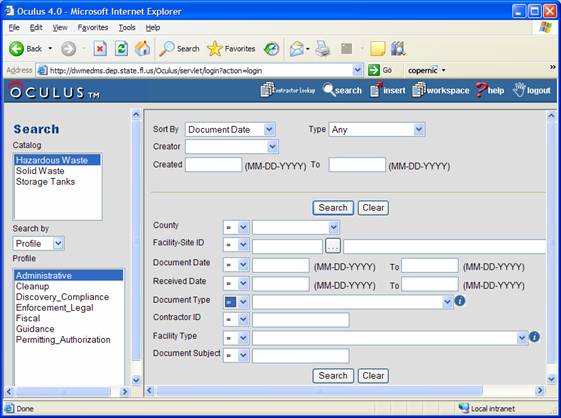Viewport: 561px width, 418px height.
Task: Open the View menu
Action: 60,28
